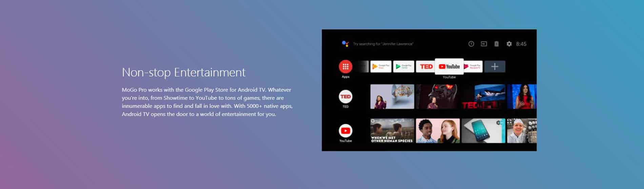Screen dimensions: 644x189
Task: Play the first TED talk thumbnail
Action: tap(392, 97)
